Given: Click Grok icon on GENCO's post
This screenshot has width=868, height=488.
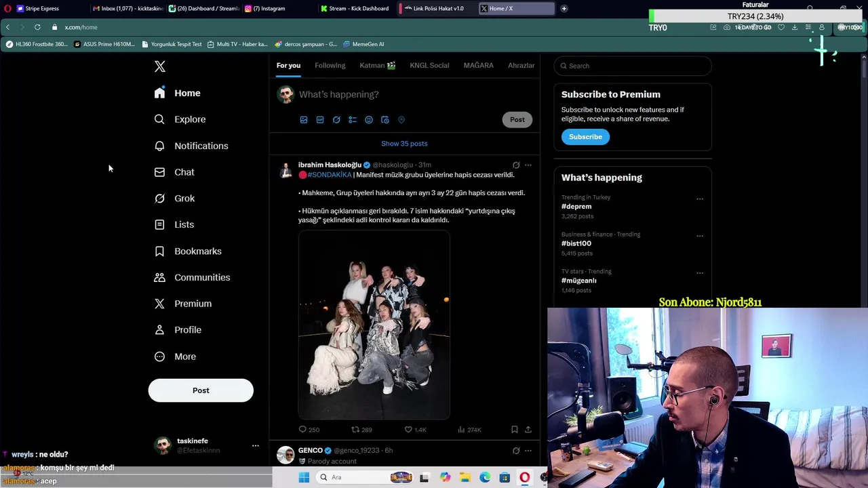Looking at the screenshot, I should click(516, 450).
